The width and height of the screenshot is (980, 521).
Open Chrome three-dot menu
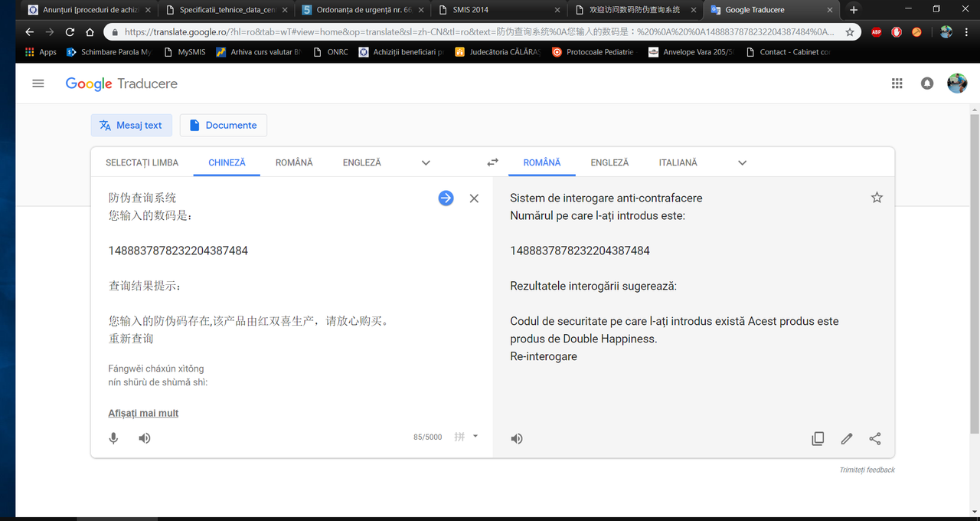[x=966, y=32]
